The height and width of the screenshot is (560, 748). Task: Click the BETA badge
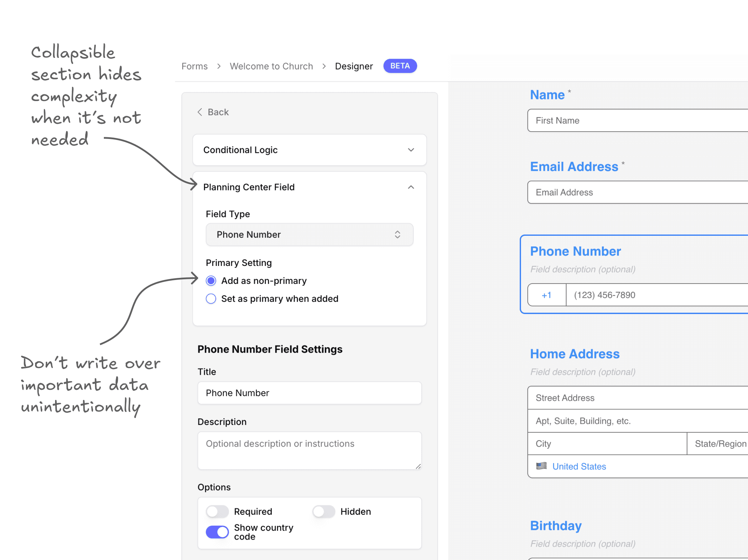coord(400,66)
